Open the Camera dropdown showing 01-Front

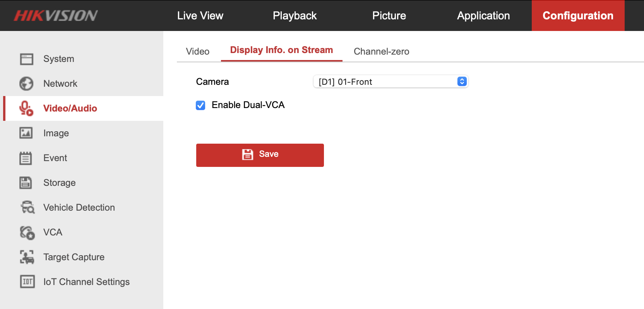coord(391,82)
